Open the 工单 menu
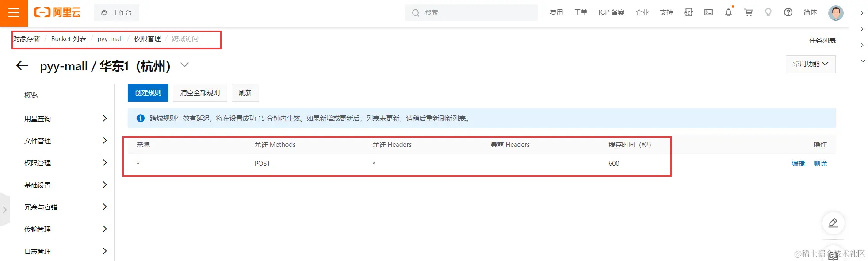868x261 pixels. (x=581, y=12)
